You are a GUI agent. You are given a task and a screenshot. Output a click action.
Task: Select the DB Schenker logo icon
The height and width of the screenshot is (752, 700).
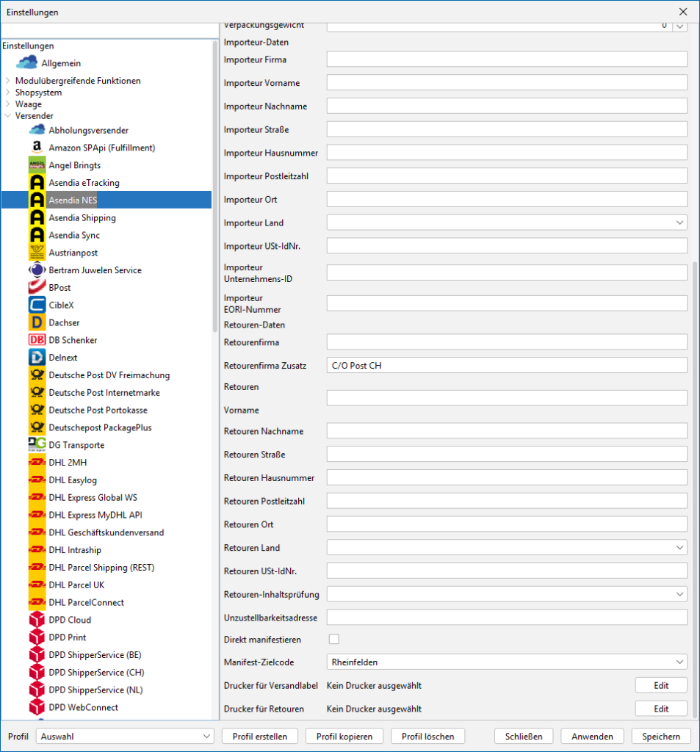click(x=37, y=340)
